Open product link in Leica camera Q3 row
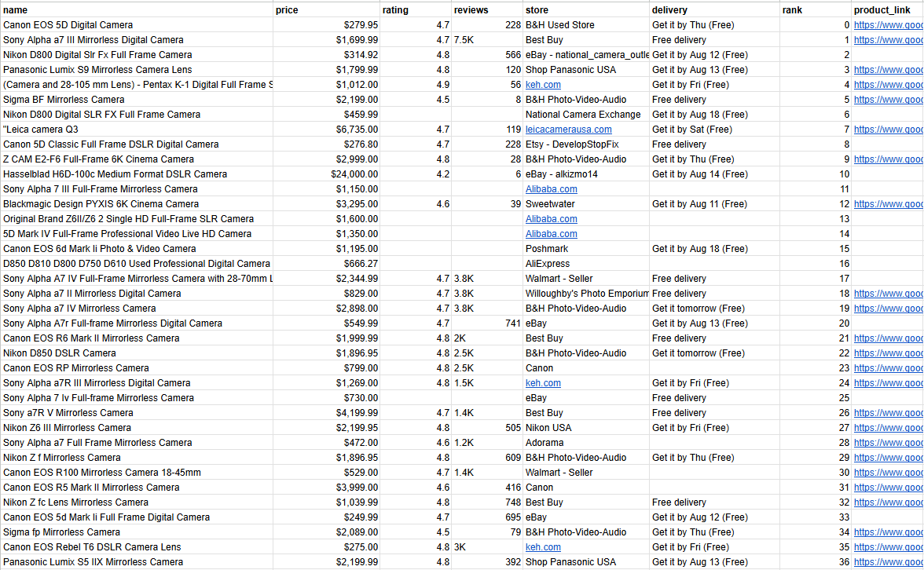Screen dimensions: 924x570 [888, 130]
